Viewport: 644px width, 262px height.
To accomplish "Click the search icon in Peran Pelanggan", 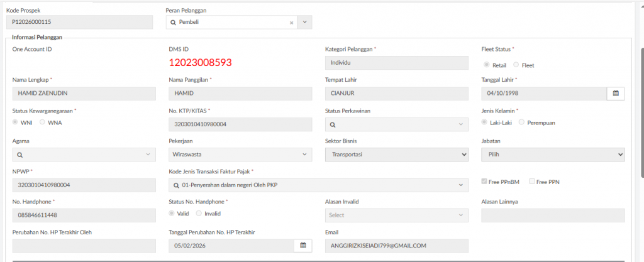I will pyautogui.click(x=174, y=23).
